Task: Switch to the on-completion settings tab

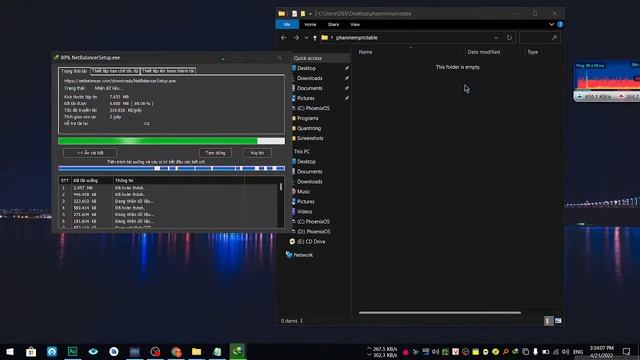Action: 168,71
